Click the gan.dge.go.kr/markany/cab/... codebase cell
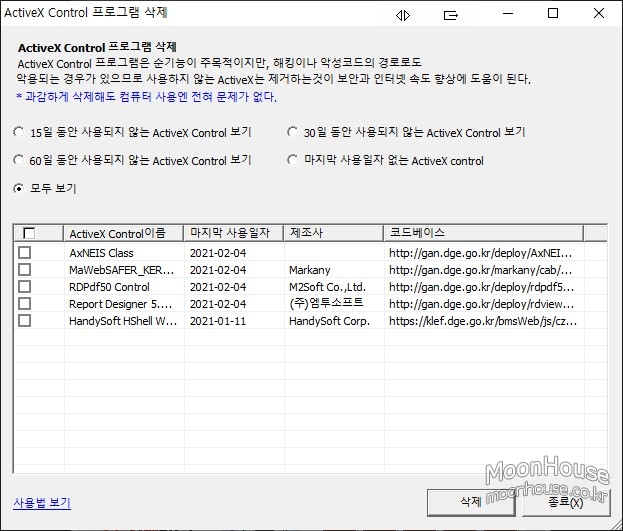Screen dimensions: 623x531 (x=484, y=270)
